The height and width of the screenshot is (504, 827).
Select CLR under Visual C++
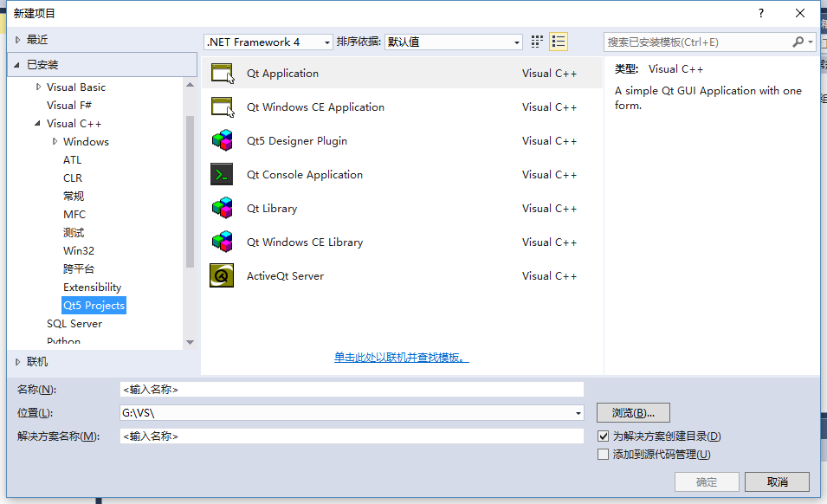click(73, 178)
